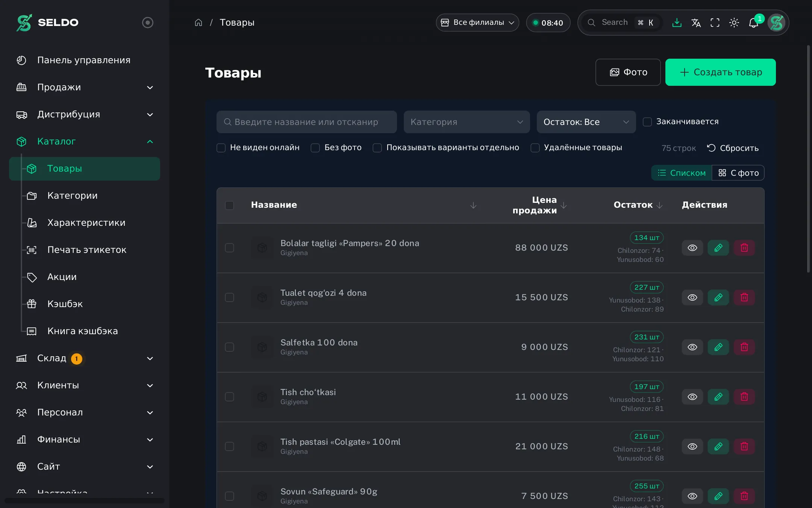Sort by Название column arrow
This screenshot has width=812, height=508.
coord(473,205)
